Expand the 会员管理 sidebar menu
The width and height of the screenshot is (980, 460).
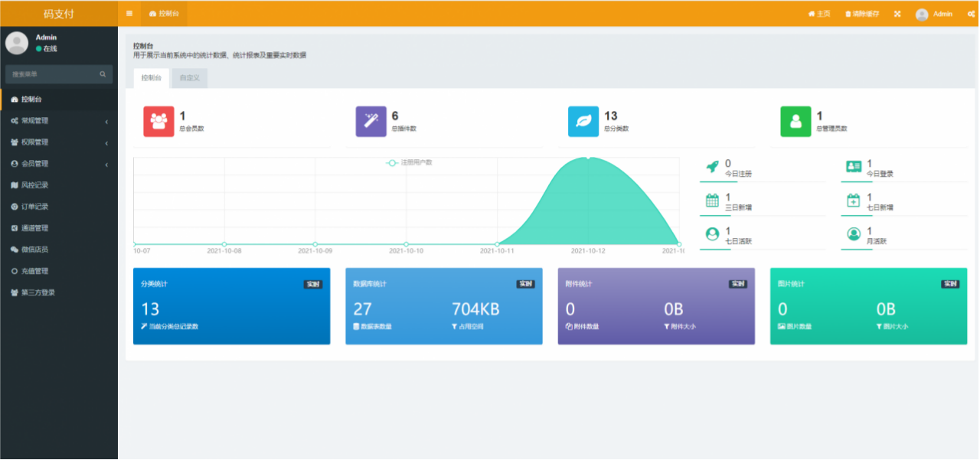[x=46, y=163]
